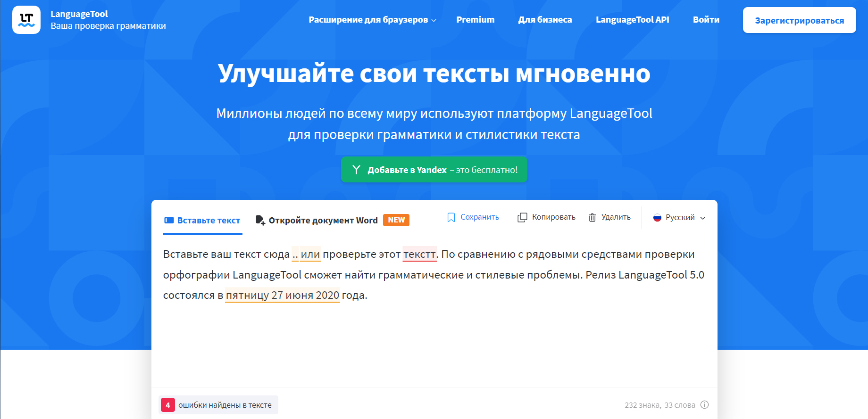The height and width of the screenshot is (419, 868).
Task: Click the misspelled word текстт
Action: click(x=419, y=255)
